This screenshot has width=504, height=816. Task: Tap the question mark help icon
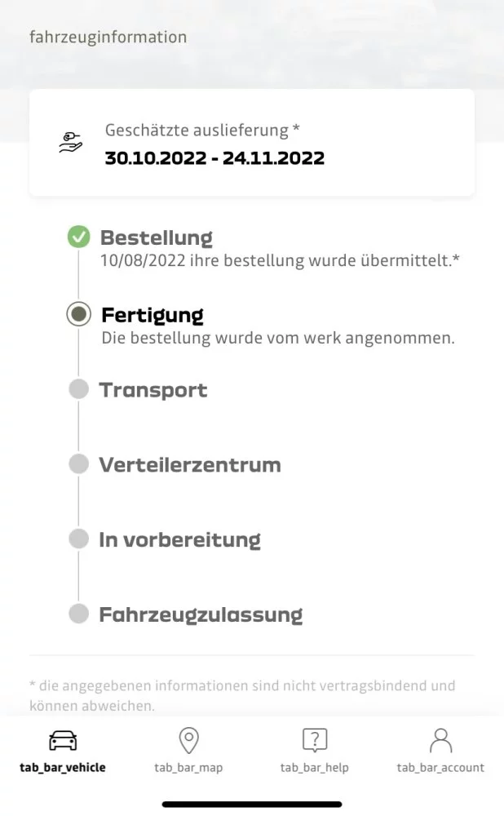coord(315,740)
